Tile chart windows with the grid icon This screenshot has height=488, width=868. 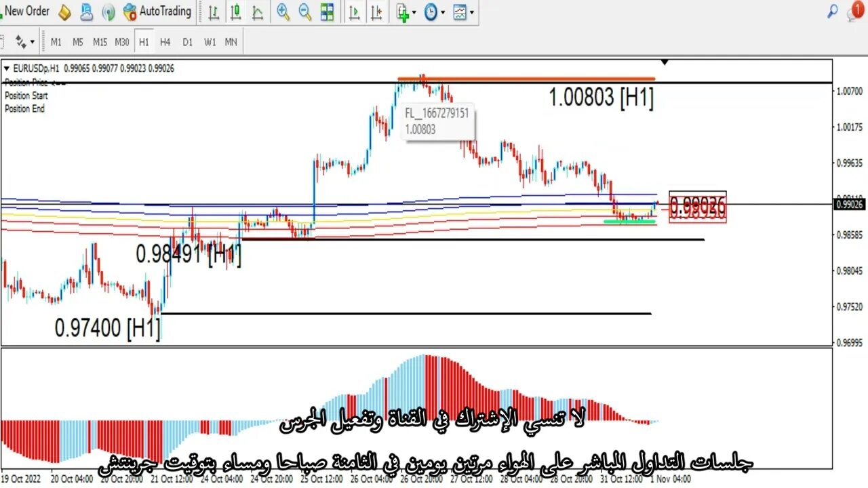tap(327, 12)
